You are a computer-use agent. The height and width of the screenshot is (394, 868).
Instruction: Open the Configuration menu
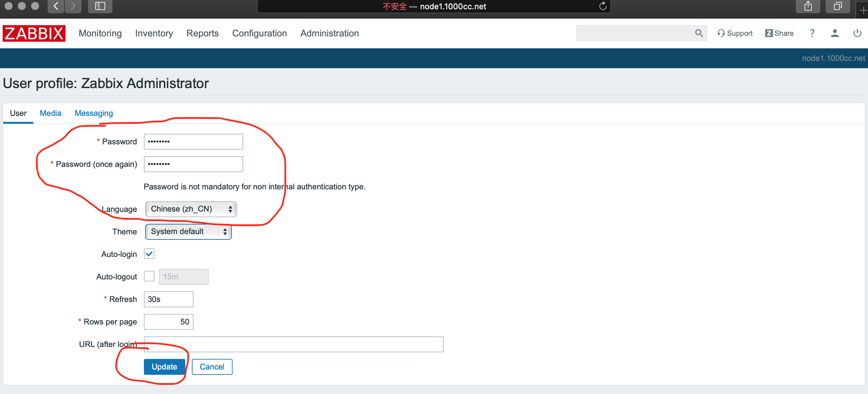(259, 33)
